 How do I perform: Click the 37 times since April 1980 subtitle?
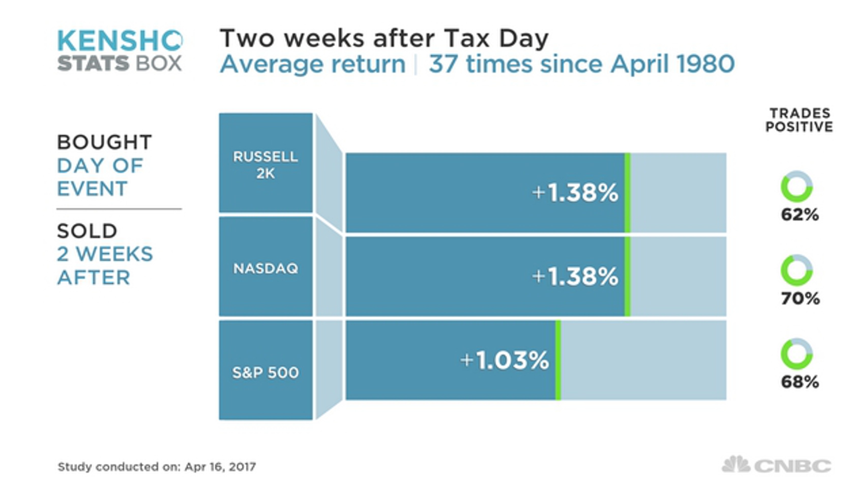581,64
